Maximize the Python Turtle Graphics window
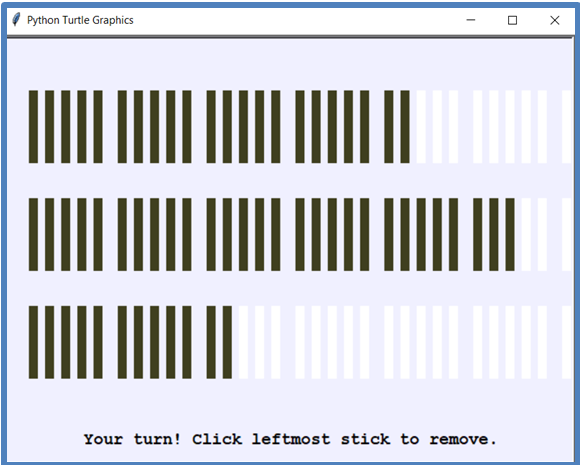The width and height of the screenshot is (580, 465). point(512,20)
